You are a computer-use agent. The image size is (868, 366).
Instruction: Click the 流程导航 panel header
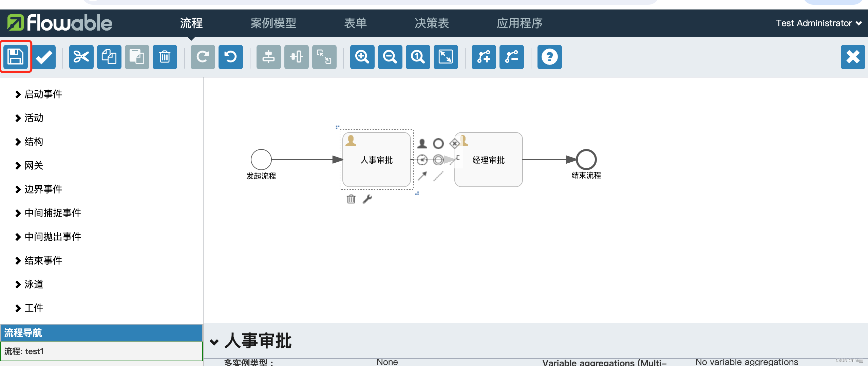[x=101, y=333]
